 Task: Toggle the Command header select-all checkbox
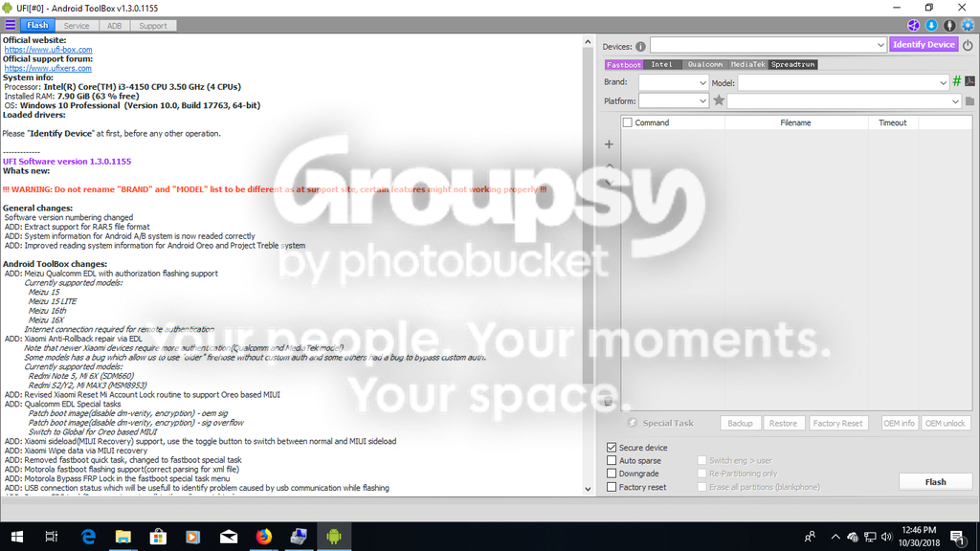[x=628, y=123]
